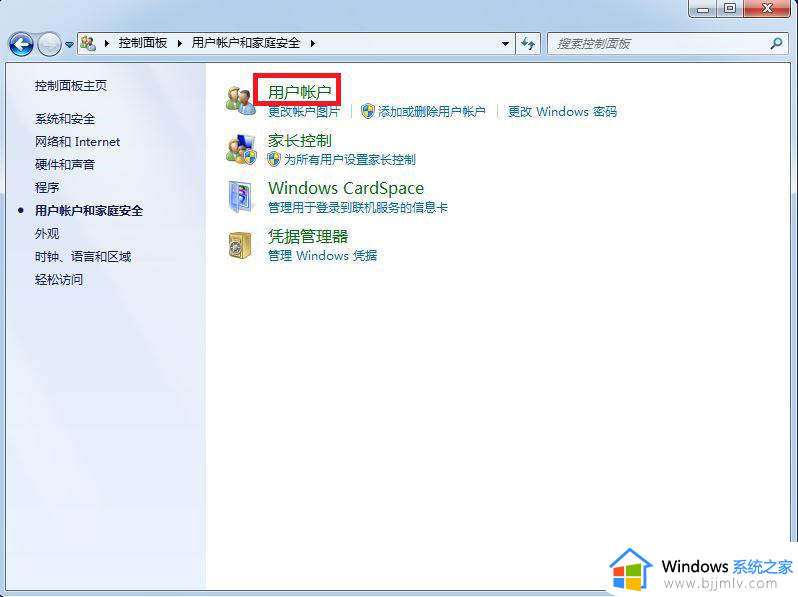The height and width of the screenshot is (597, 798).
Task: Go back with the blue Back arrow
Action: coord(21,44)
